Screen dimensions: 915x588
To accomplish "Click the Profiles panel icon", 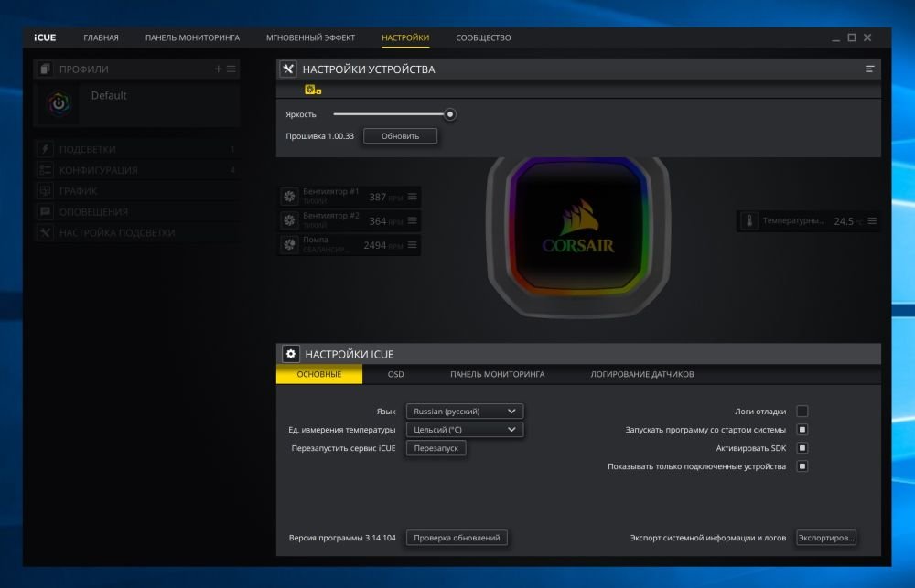I will [x=45, y=69].
